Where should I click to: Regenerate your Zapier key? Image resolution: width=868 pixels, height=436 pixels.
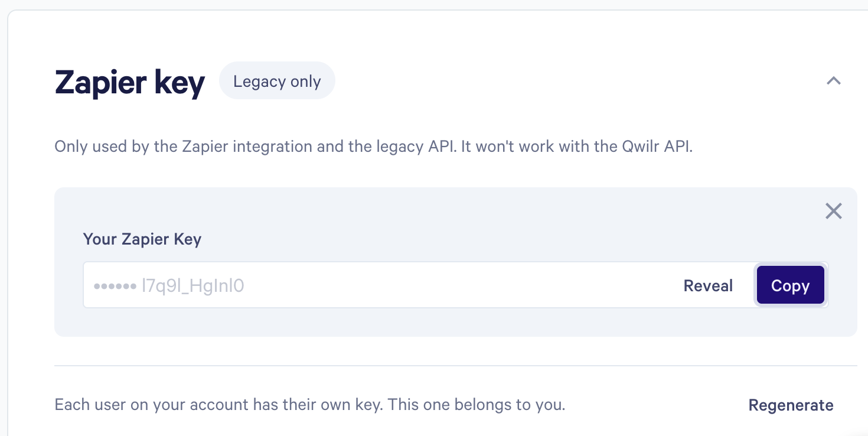(x=791, y=405)
